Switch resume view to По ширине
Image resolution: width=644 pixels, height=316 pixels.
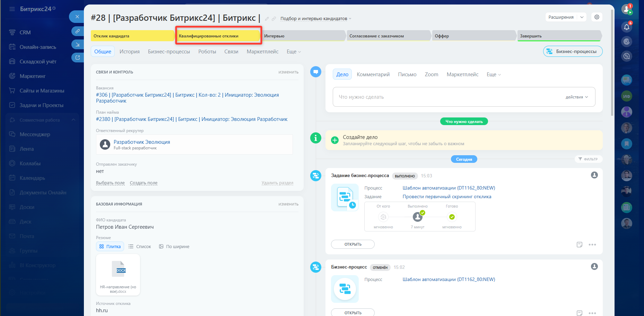174,246
